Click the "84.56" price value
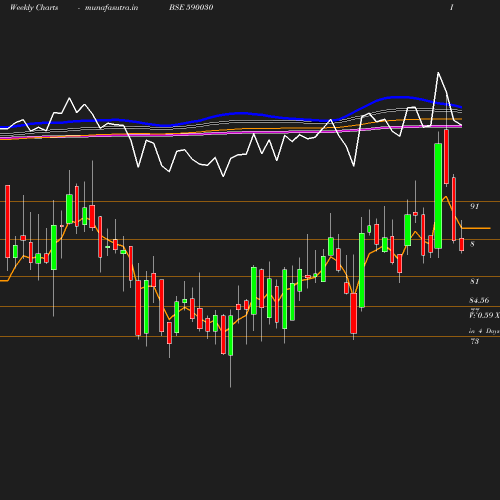The height and width of the screenshot is (500, 500). coord(479,300)
